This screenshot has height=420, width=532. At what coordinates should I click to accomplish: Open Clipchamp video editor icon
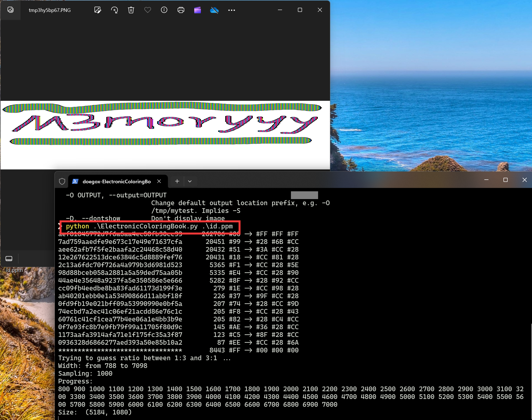tap(198, 10)
